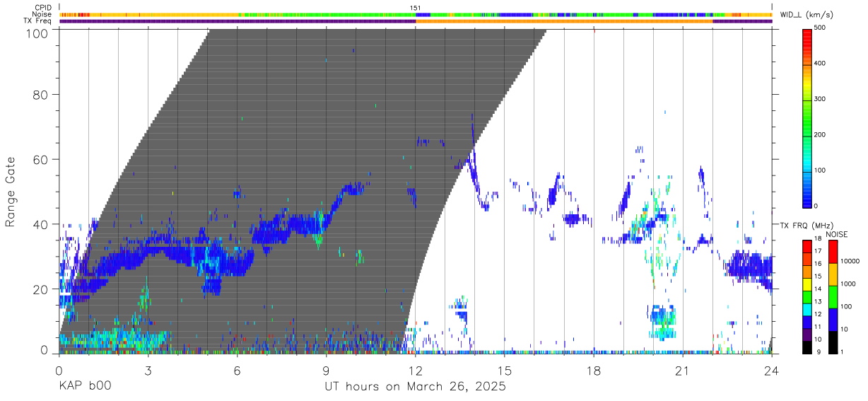The image size is (868, 401).
Task: Click the 80 tick label on range axis
Action: pyautogui.click(x=40, y=94)
